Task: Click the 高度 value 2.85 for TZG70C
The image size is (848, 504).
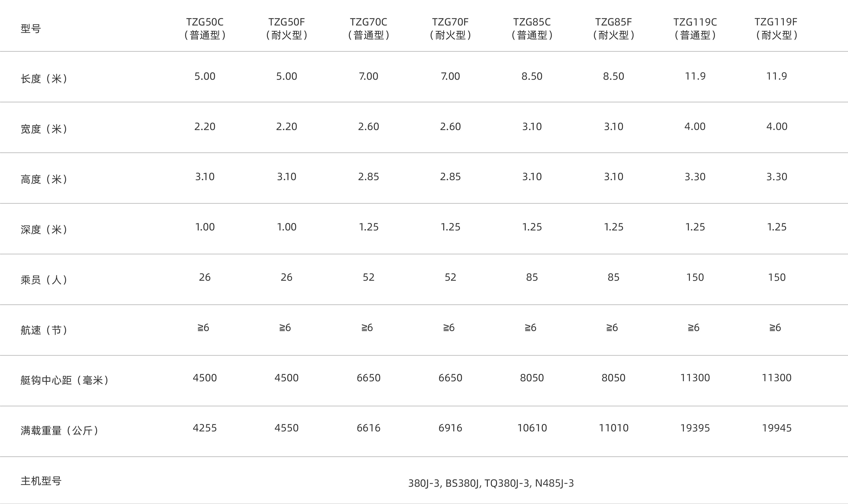Action: coord(368,177)
